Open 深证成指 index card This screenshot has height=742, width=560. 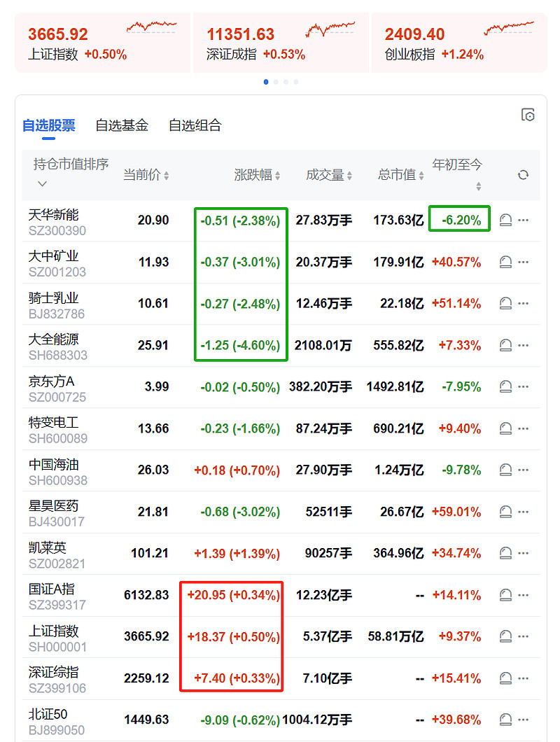coord(281,43)
